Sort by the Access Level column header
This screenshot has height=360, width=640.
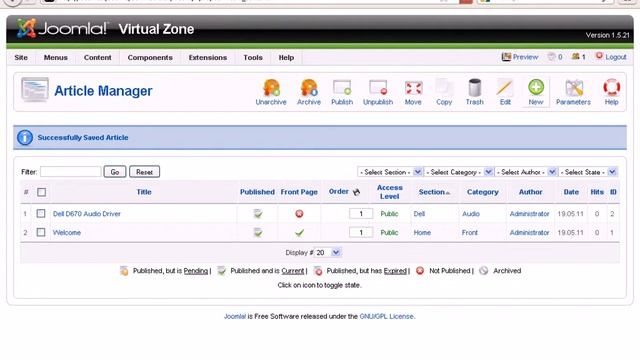[389, 192]
